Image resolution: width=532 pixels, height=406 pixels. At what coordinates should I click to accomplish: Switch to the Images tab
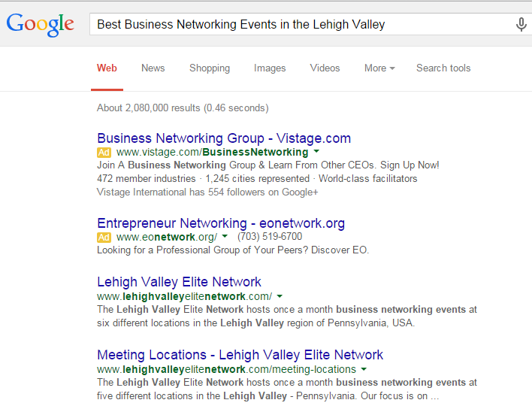[270, 68]
